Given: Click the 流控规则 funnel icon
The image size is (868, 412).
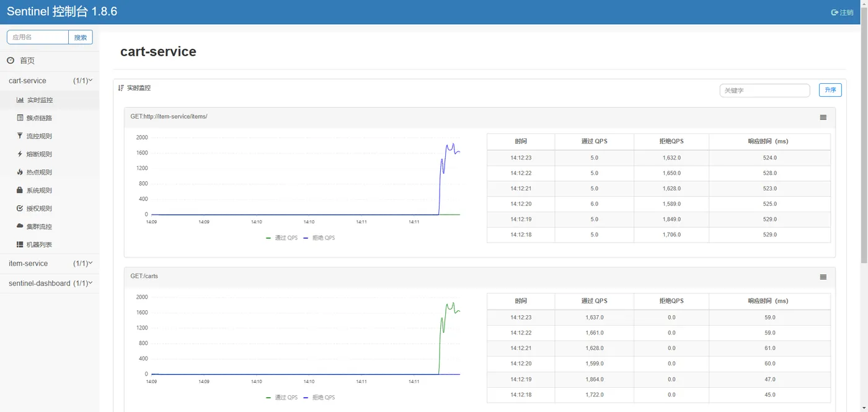Looking at the screenshot, I should click(20, 136).
